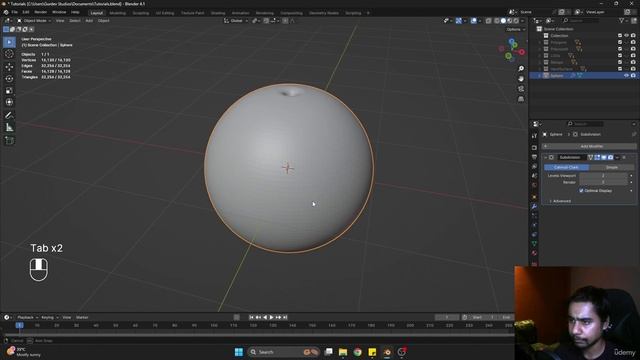This screenshot has height=360, width=640.
Task: Toggle render camera of Sphere object
Action: pyautogui.click(x=633, y=76)
